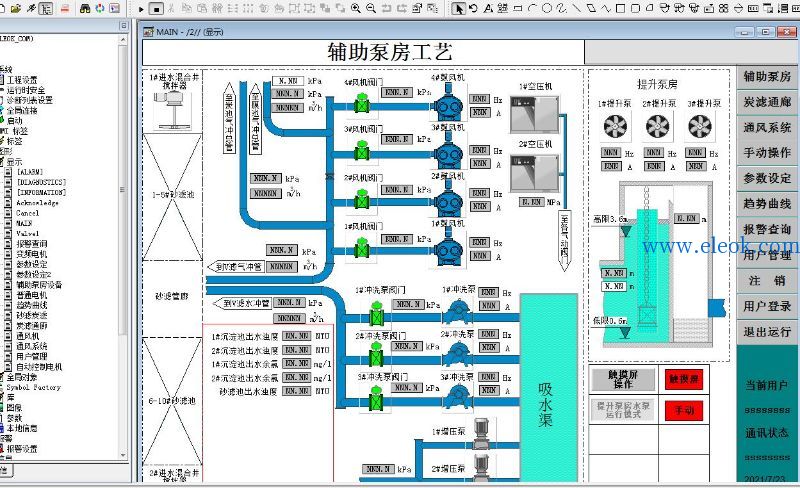Click explorer scrollbar up arrow
The width and height of the screenshot is (800, 488).
click(122, 40)
